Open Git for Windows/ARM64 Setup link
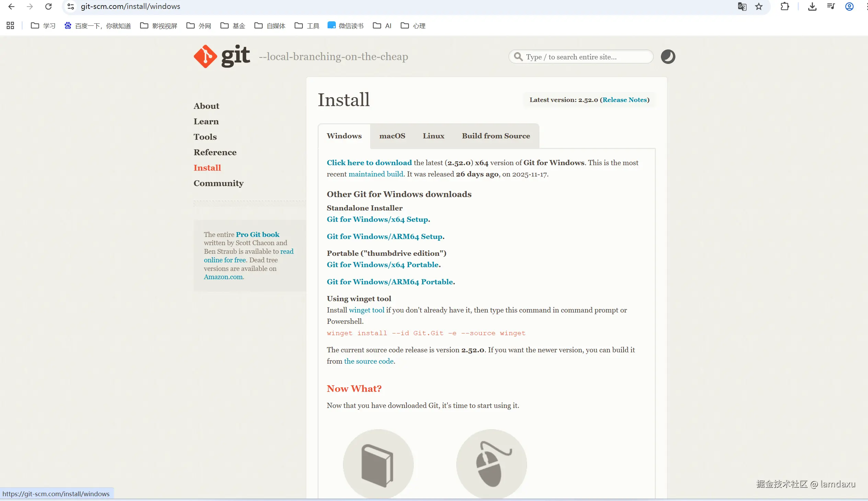Screen dimensions: 868x501 point(385,237)
